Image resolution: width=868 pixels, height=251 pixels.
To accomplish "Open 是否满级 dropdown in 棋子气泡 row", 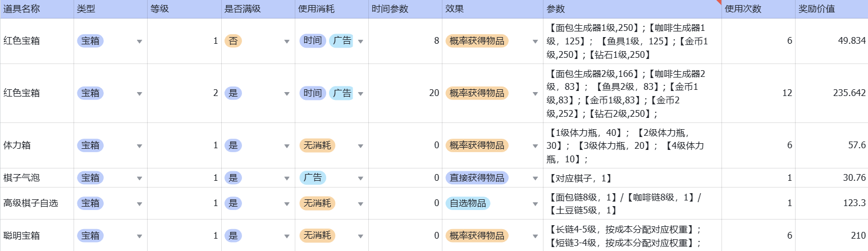I will click(287, 178).
